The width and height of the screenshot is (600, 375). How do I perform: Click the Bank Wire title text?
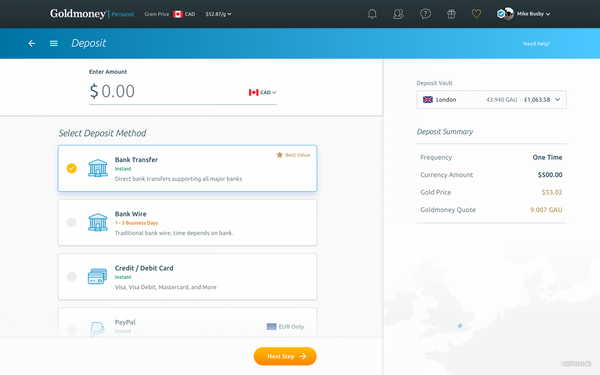[130, 214]
